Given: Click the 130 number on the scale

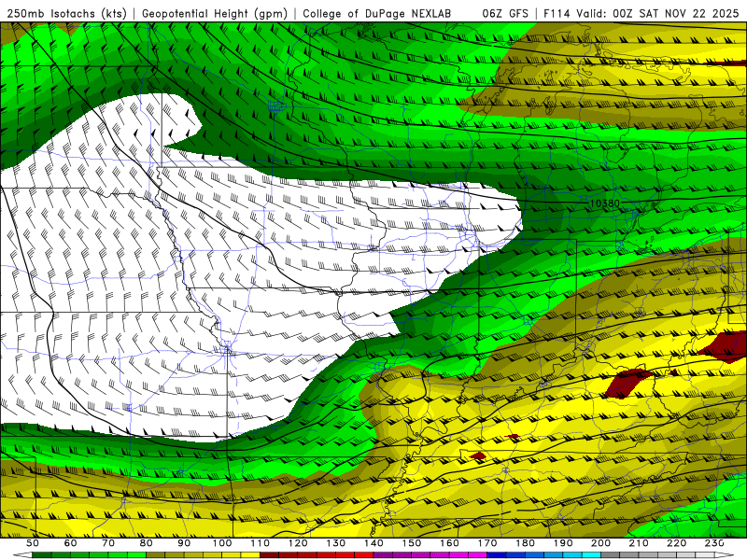Looking at the screenshot, I should click(x=336, y=543).
